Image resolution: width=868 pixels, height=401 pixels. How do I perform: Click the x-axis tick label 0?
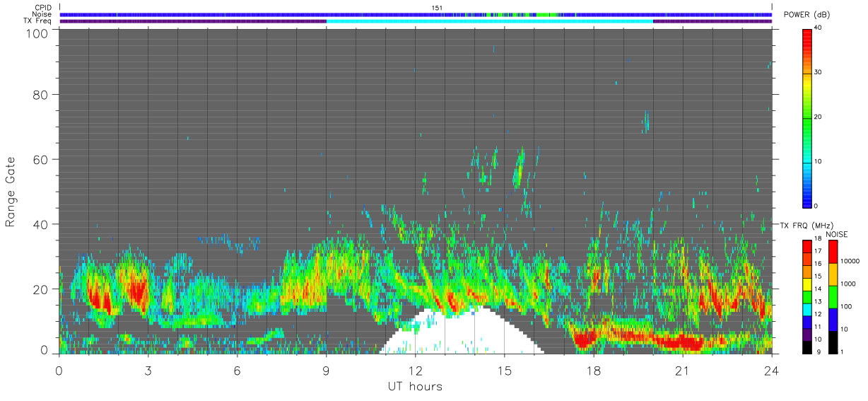59,371
